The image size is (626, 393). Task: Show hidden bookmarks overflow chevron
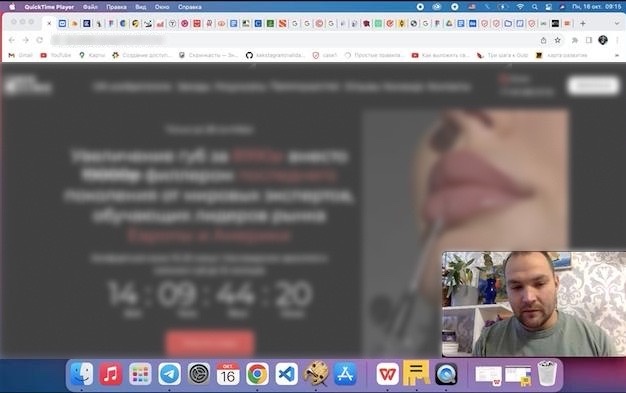[617, 55]
